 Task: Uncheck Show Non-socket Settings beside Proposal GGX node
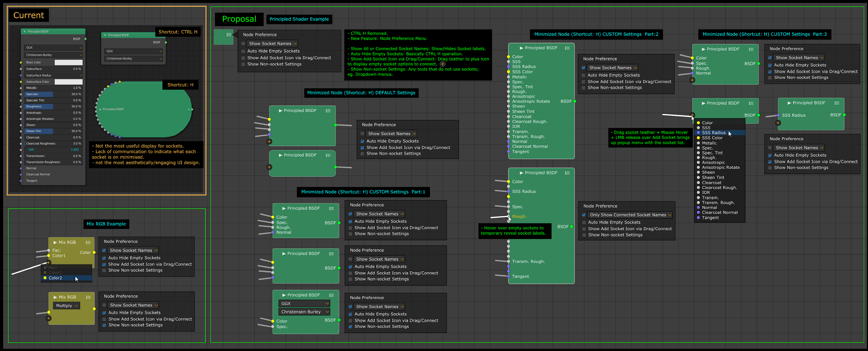click(x=350, y=327)
